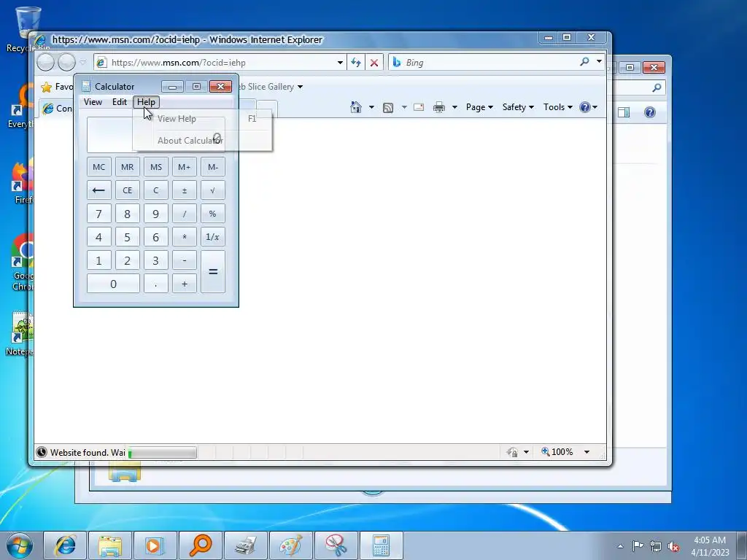Click the reciprocal 1/x key
Viewport: 747px width, 560px height.
(x=213, y=237)
